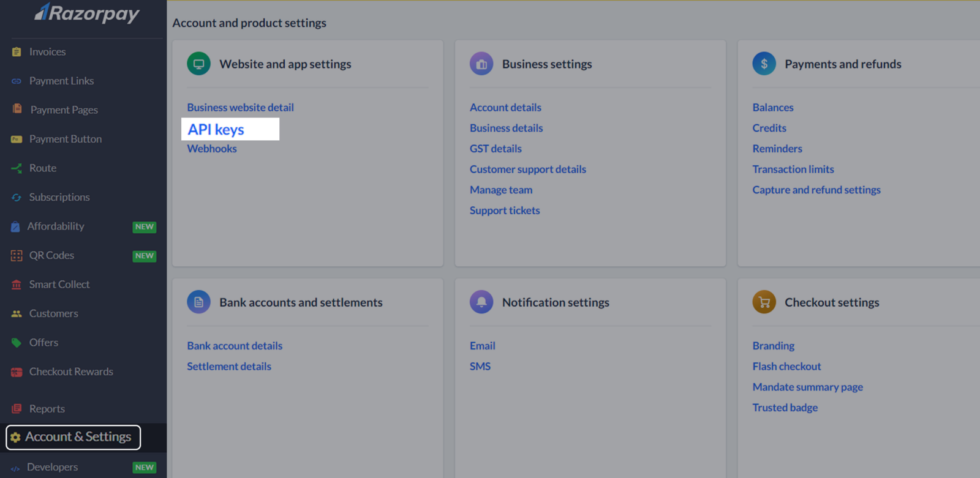Open Credits link

pos(769,128)
